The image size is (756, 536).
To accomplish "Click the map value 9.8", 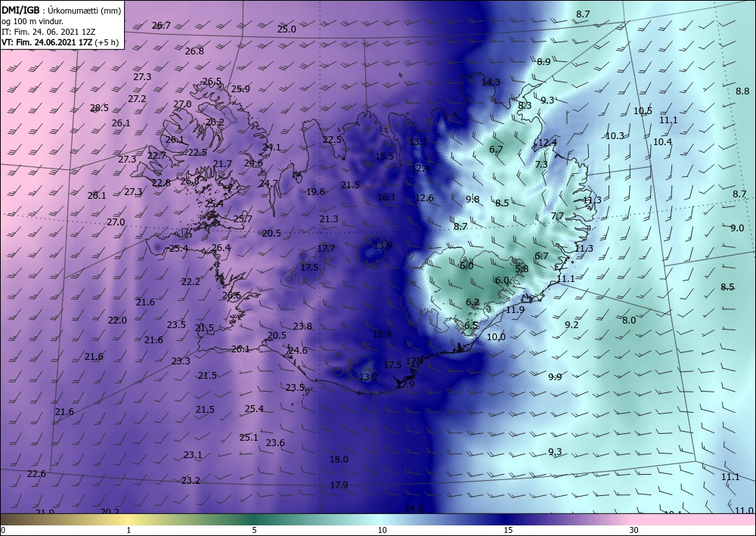I will pos(472,199).
